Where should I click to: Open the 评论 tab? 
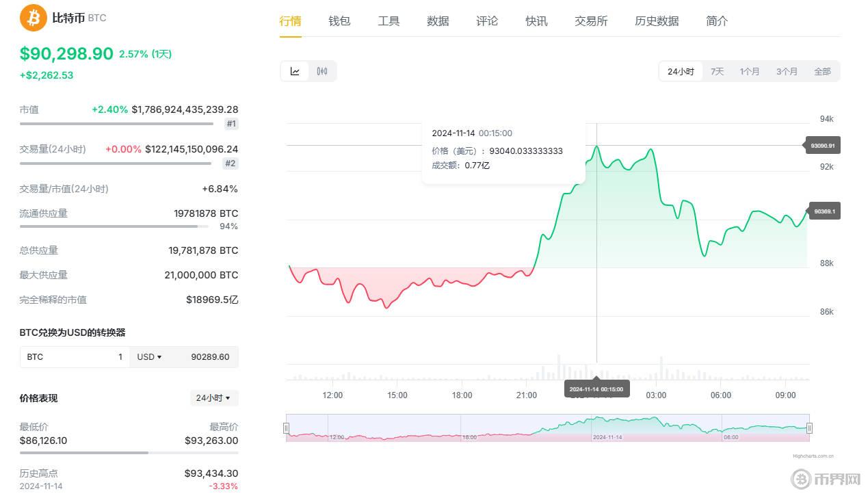(487, 21)
